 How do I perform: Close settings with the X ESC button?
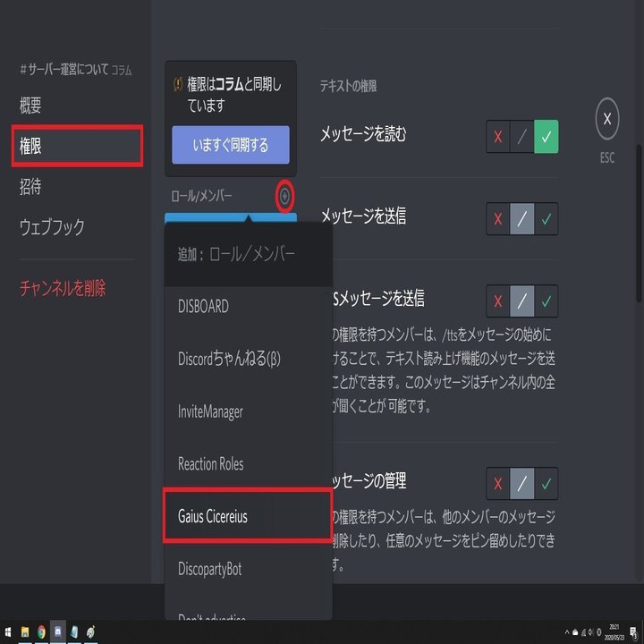[607, 119]
